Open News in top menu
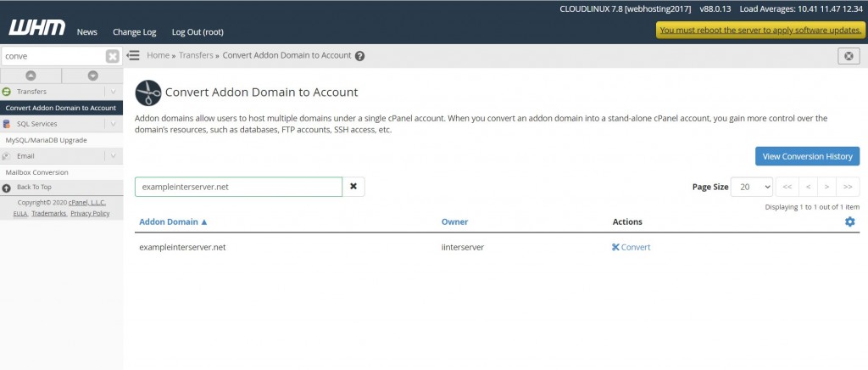The width and height of the screenshot is (868, 370). (x=87, y=32)
